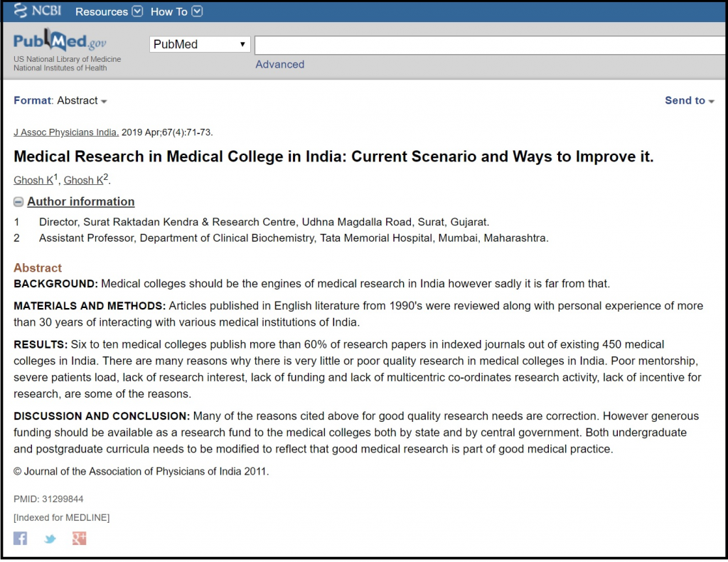
Task: Click US National Library of Medicine text
Action: [x=68, y=60]
